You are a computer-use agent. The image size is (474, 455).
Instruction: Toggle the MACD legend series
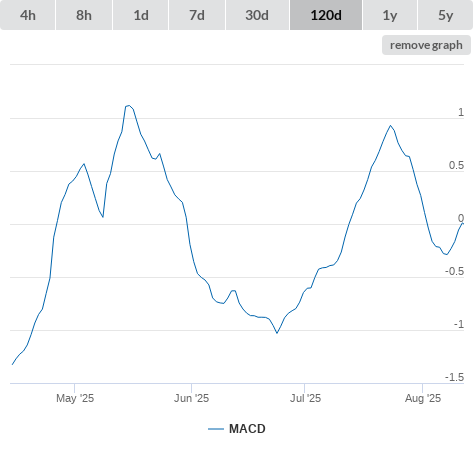(237, 429)
